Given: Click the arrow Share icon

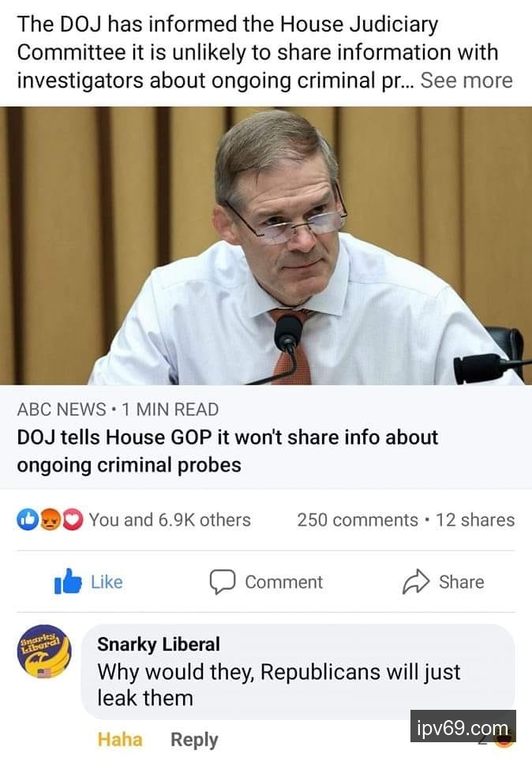Looking at the screenshot, I should 416,582.
